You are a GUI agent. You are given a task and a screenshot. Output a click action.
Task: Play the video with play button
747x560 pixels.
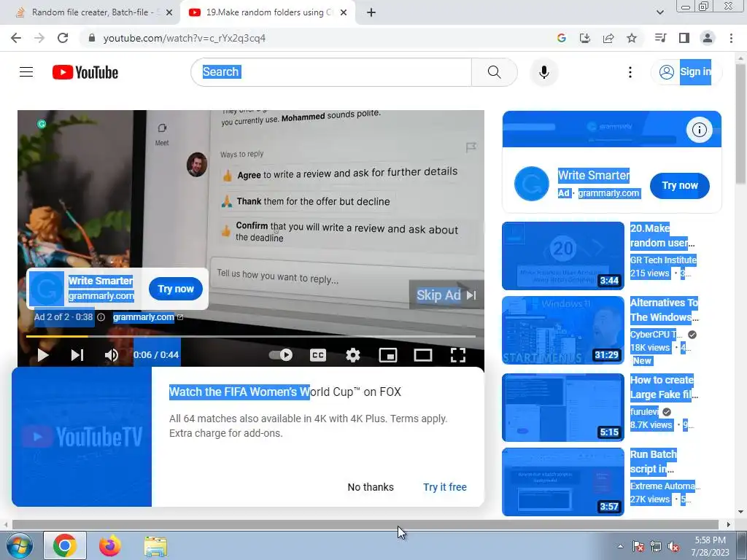(x=43, y=355)
